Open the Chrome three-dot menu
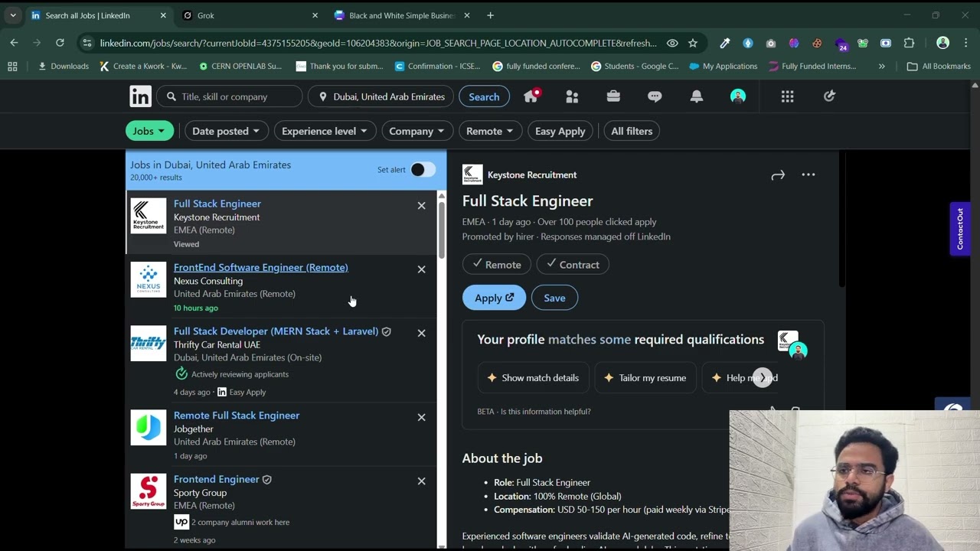This screenshot has width=980, height=551. point(966,43)
